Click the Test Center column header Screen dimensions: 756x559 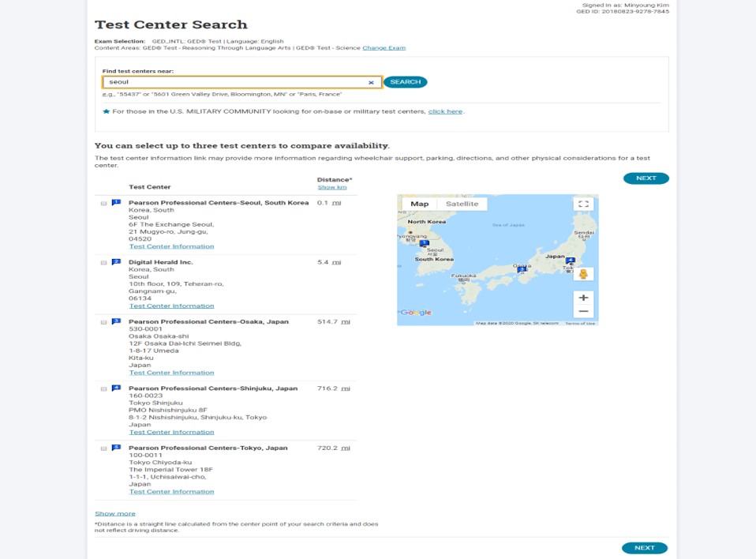(x=149, y=187)
